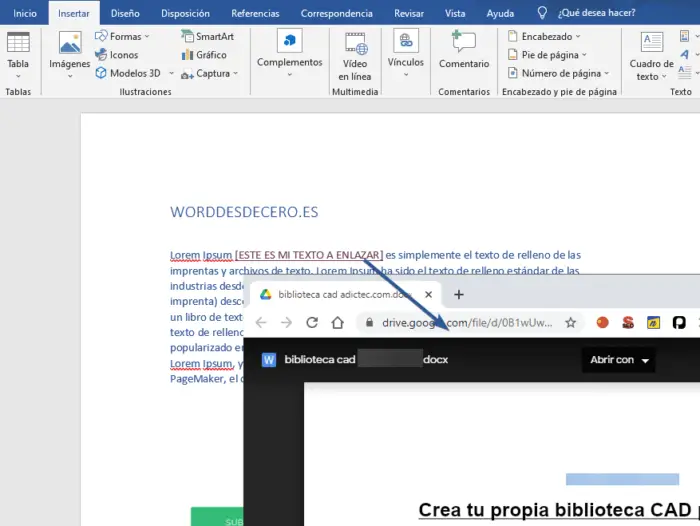Click the SEO browser extension icon

pyautogui.click(x=628, y=322)
